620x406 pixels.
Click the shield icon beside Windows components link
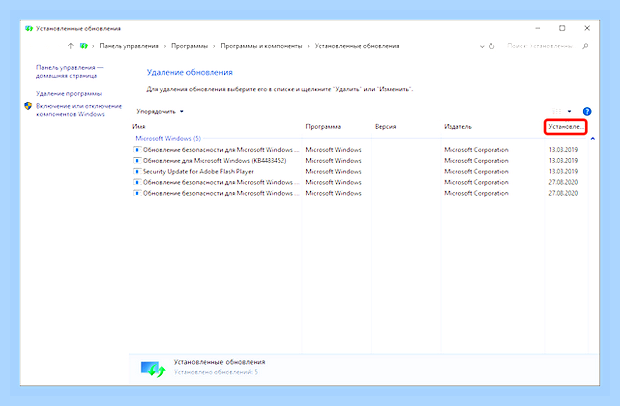28,106
